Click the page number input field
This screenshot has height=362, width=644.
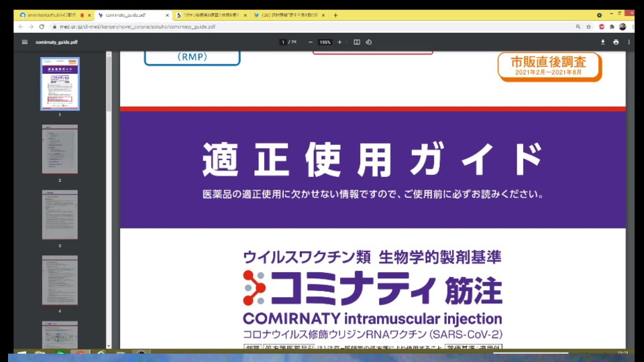(x=283, y=42)
